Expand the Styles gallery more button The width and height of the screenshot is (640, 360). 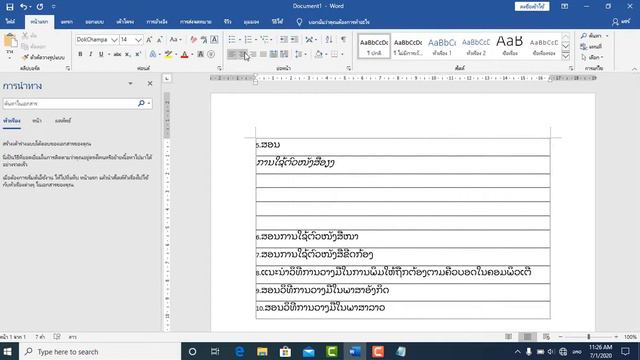565,57
